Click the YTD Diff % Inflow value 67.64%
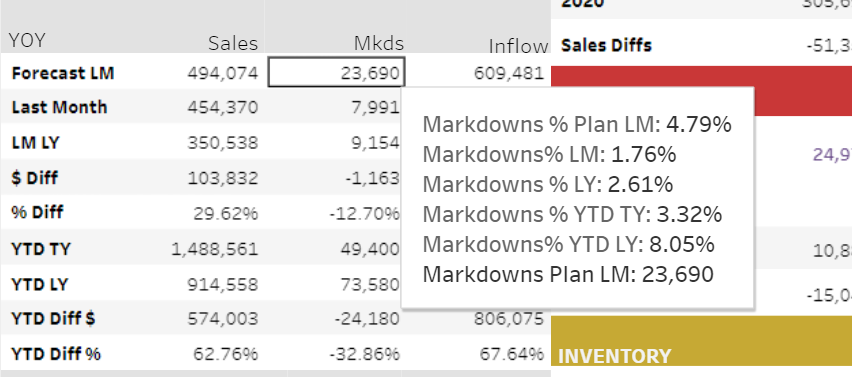852x377 pixels. [512, 354]
